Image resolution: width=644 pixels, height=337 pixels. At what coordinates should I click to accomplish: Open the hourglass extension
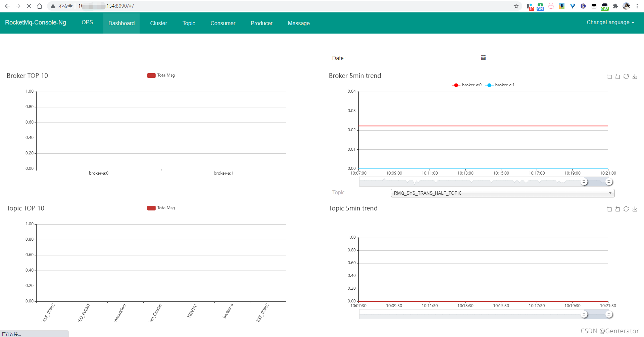click(x=583, y=6)
